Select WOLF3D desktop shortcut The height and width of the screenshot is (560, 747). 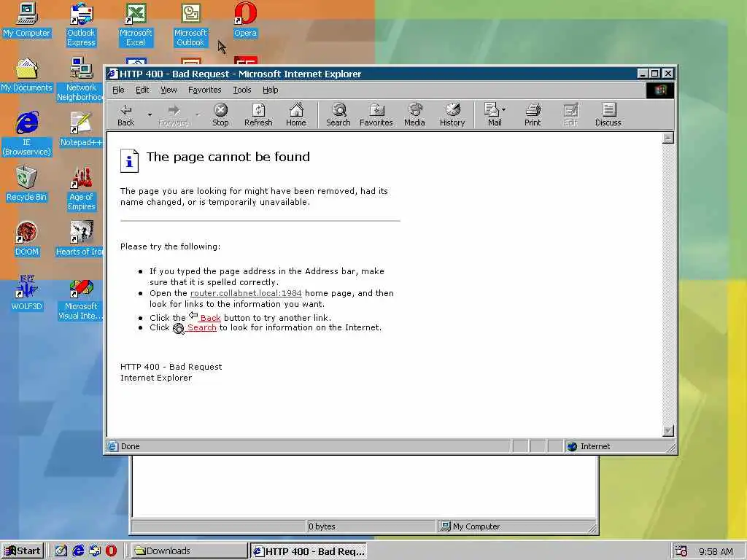[x=27, y=294]
